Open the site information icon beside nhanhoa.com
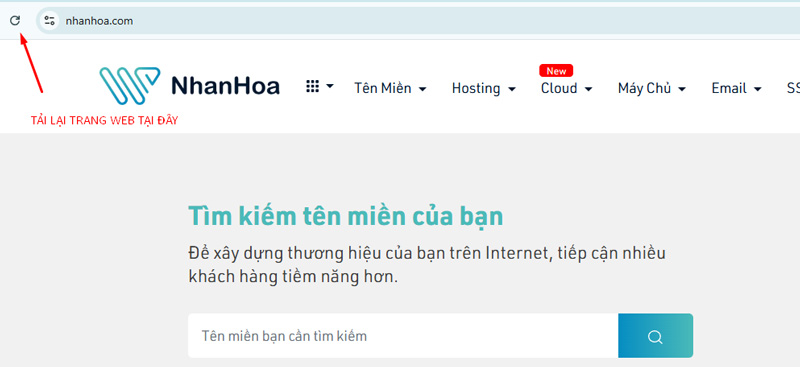 click(49, 21)
